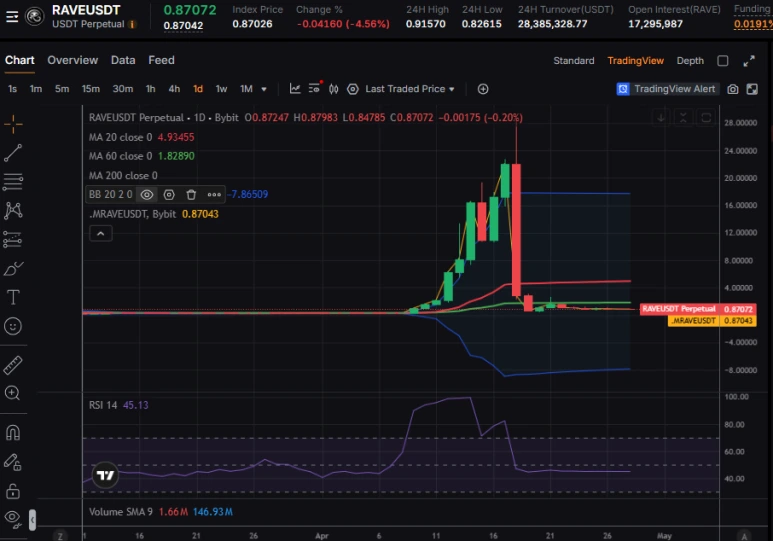Open the emoji icons tool
This screenshot has width=773, height=541.
point(13,326)
